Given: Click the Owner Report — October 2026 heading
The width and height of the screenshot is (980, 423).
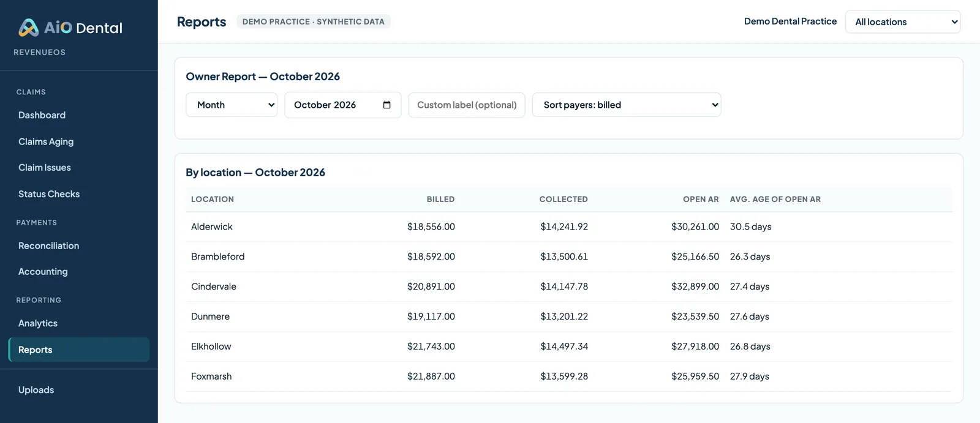Looking at the screenshot, I should click(263, 77).
